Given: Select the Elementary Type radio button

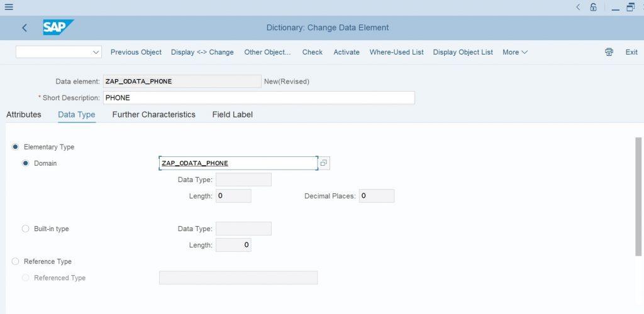Looking at the screenshot, I should click(x=15, y=147).
